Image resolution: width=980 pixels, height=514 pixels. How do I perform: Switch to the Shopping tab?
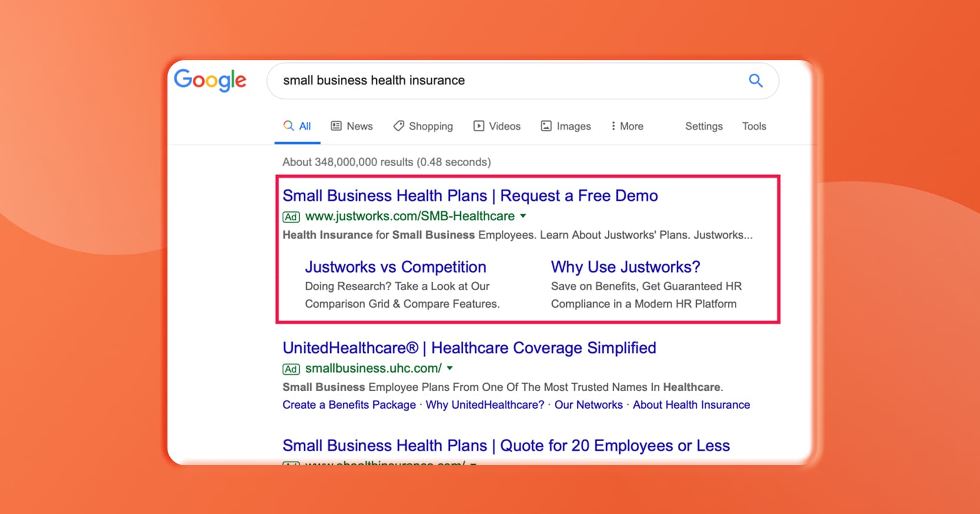tap(423, 126)
